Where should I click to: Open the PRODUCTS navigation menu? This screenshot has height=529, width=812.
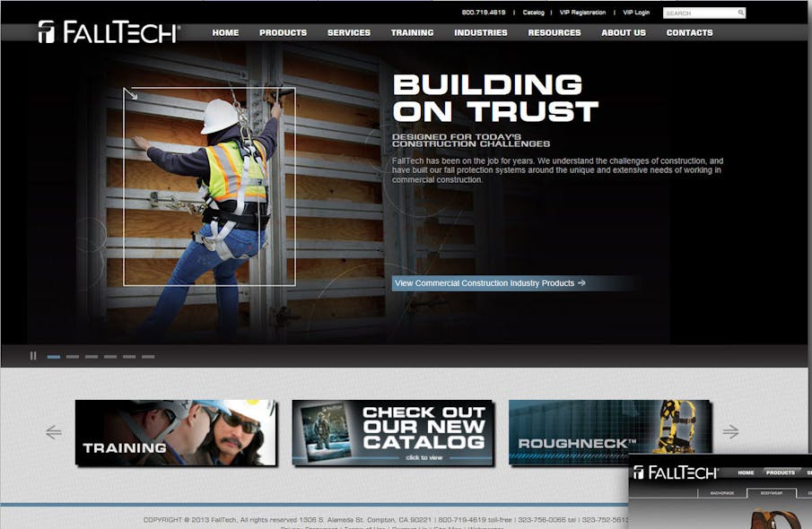[283, 32]
